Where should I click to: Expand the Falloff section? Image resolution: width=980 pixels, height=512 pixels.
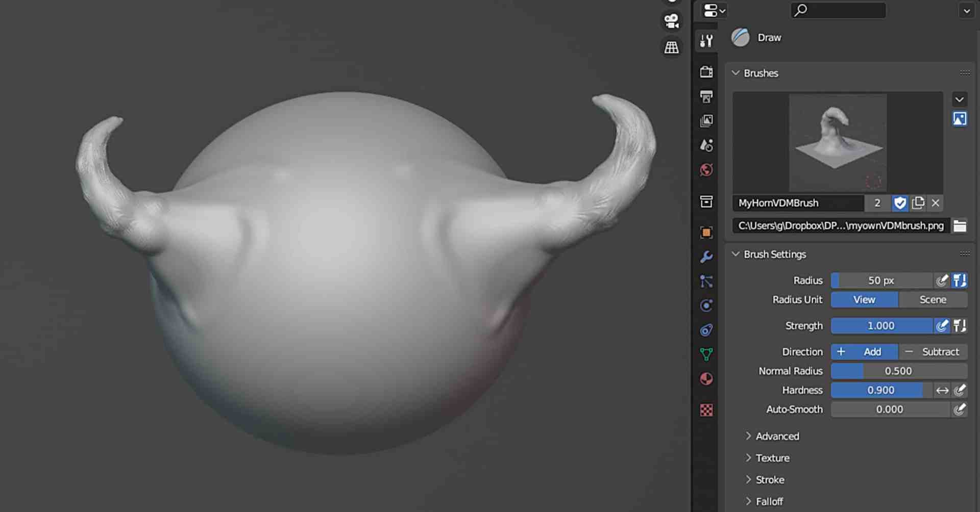pos(769,501)
